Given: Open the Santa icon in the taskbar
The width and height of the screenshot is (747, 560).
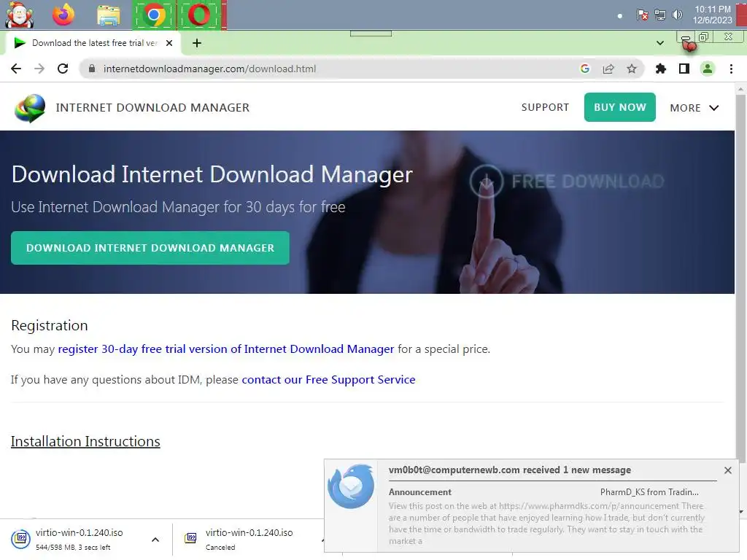Looking at the screenshot, I should tap(19, 15).
